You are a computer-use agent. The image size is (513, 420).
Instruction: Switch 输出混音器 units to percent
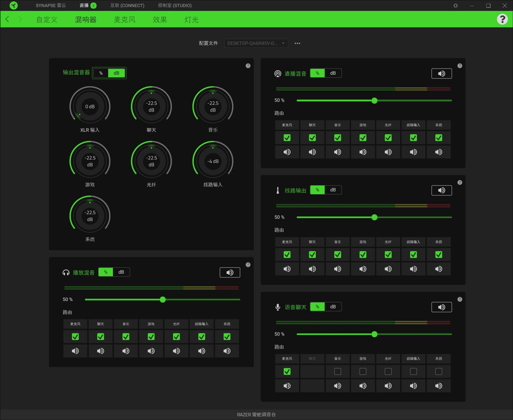pyautogui.click(x=101, y=73)
